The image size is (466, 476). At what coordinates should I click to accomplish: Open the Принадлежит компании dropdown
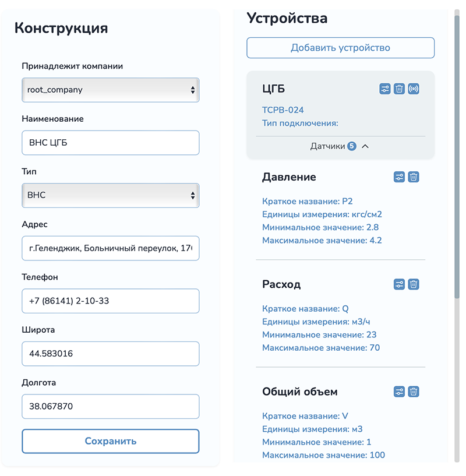pos(110,90)
